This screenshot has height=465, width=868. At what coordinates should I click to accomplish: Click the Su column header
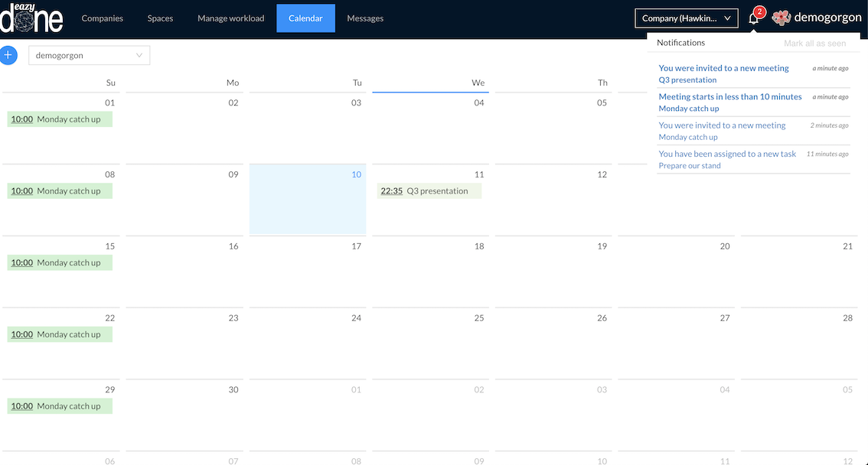click(x=111, y=83)
